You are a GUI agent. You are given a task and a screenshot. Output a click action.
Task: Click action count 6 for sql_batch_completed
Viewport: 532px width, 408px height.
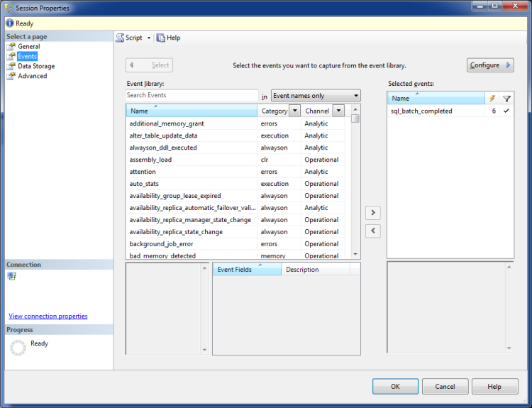coord(494,111)
